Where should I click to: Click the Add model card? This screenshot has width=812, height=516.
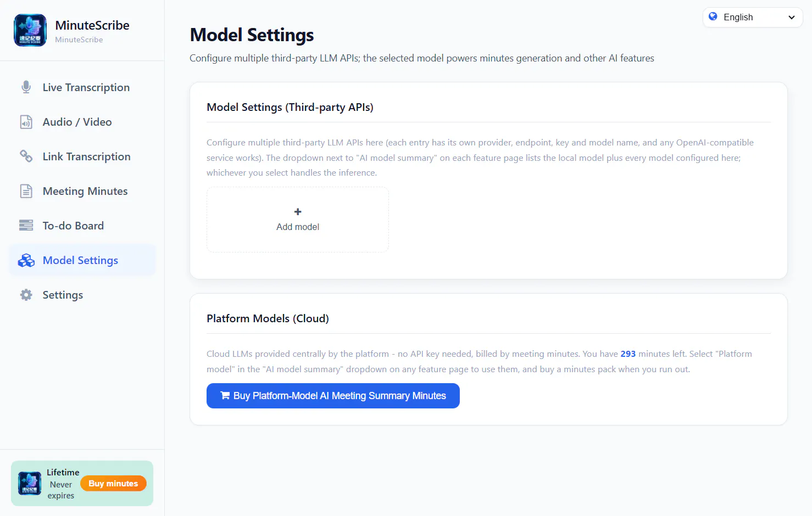point(298,220)
